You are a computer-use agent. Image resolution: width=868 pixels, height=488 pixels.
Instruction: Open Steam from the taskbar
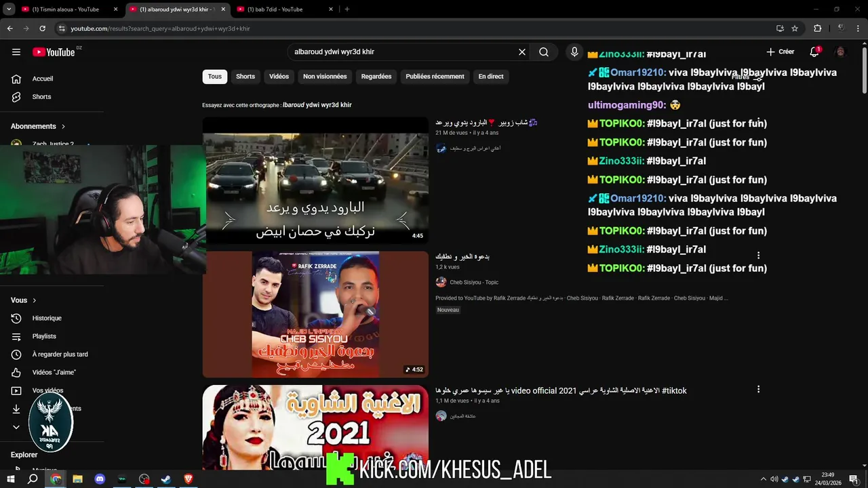pos(166,479)
